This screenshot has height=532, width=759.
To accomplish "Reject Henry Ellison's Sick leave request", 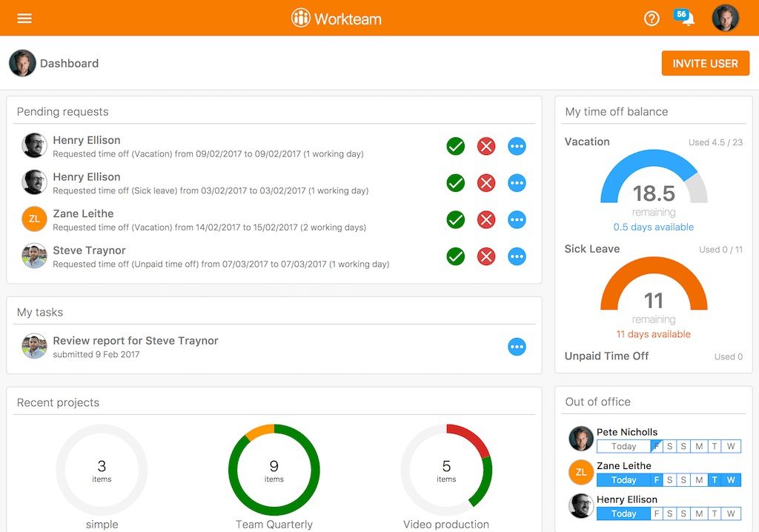I will pos(486,183).
